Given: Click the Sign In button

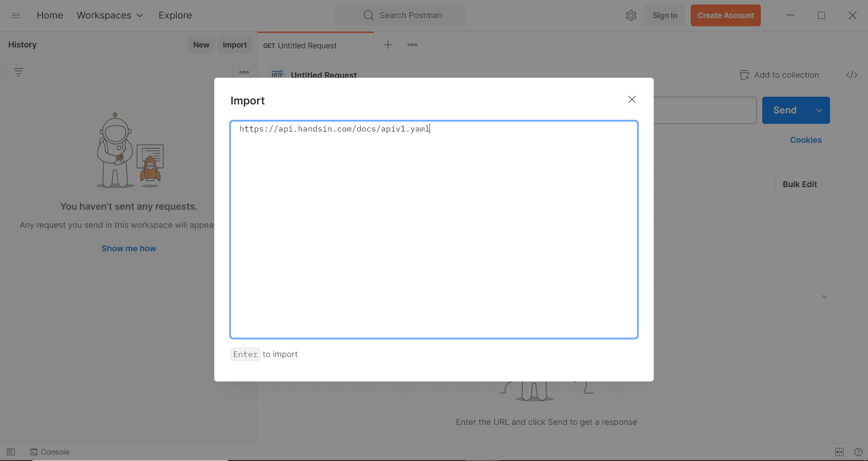Looking at the screenshot, I should pos(665,15).
